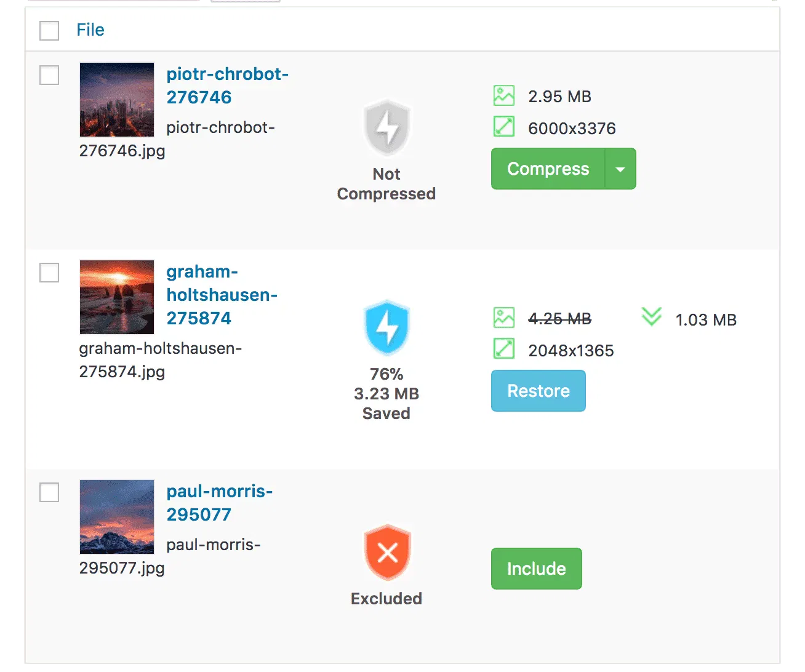Click the dimensions icon beside 6000x3376

pos(503,127)
